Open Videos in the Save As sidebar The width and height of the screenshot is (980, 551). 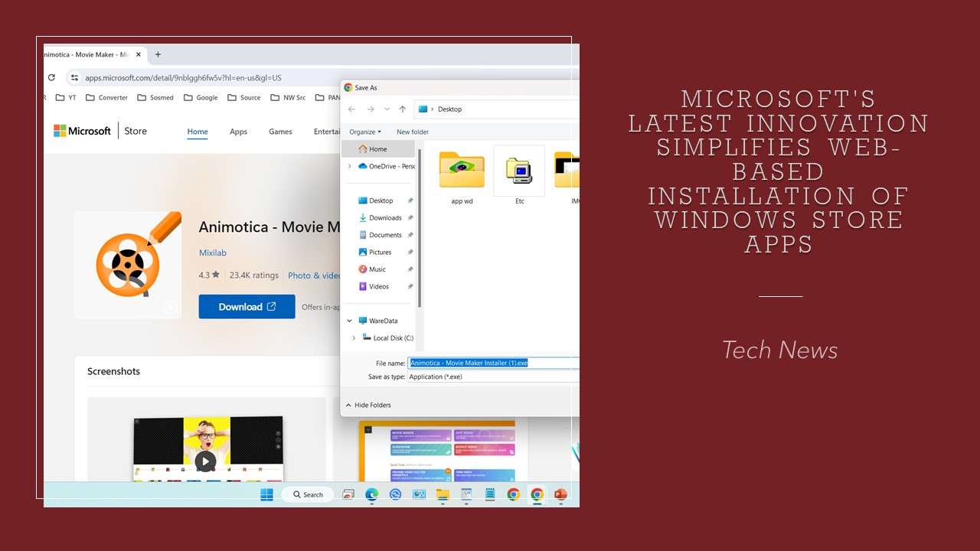377,286
